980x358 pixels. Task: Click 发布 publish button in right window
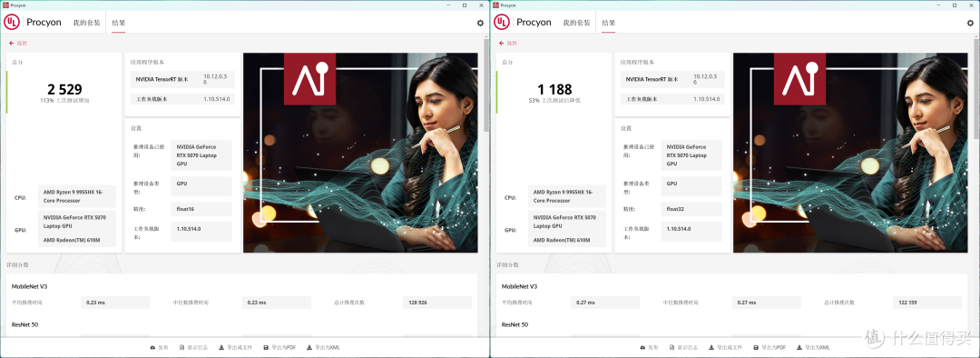click(650, 347)
